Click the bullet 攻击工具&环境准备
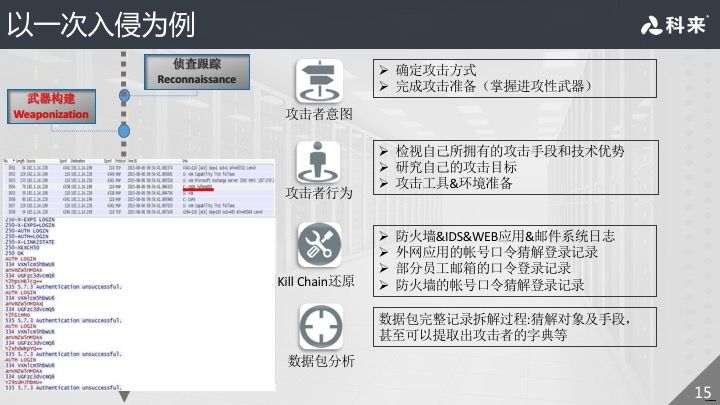This screenshot has width=720, height=405. coord(454,183)
